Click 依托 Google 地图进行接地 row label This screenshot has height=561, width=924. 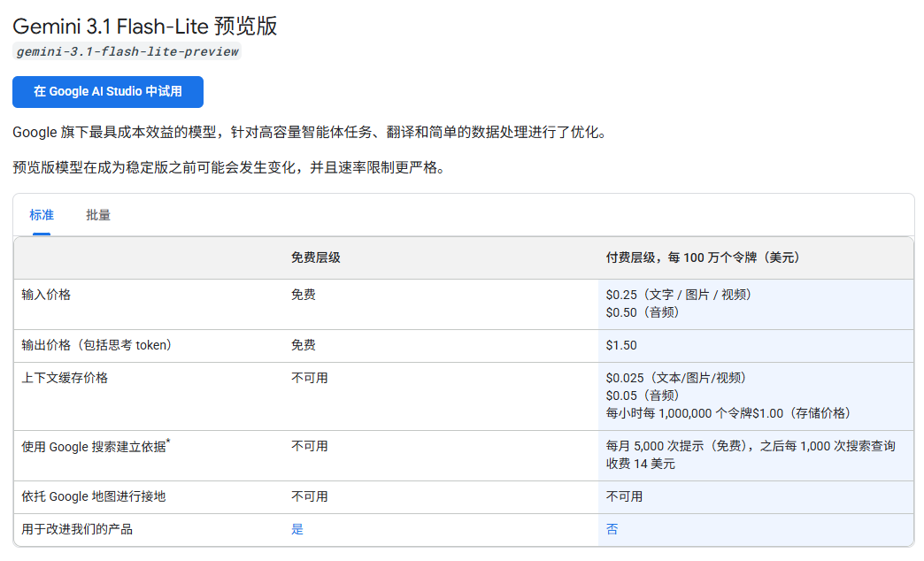[x=94, y=496]
